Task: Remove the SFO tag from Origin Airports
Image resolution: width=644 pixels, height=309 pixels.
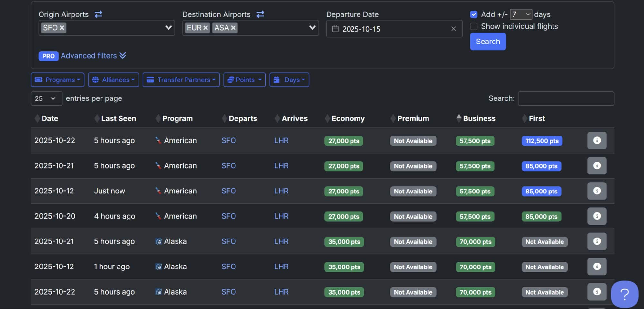Action: [x=62, y=28]
